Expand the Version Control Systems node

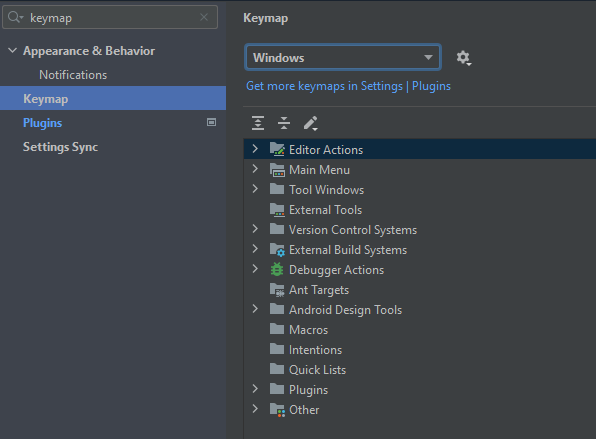click(x=255, y=229)
